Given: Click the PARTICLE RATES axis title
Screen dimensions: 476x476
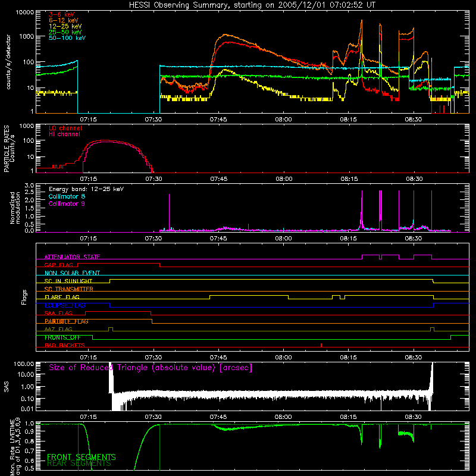Looking at the screenshot, I should [x=9, y=149].
